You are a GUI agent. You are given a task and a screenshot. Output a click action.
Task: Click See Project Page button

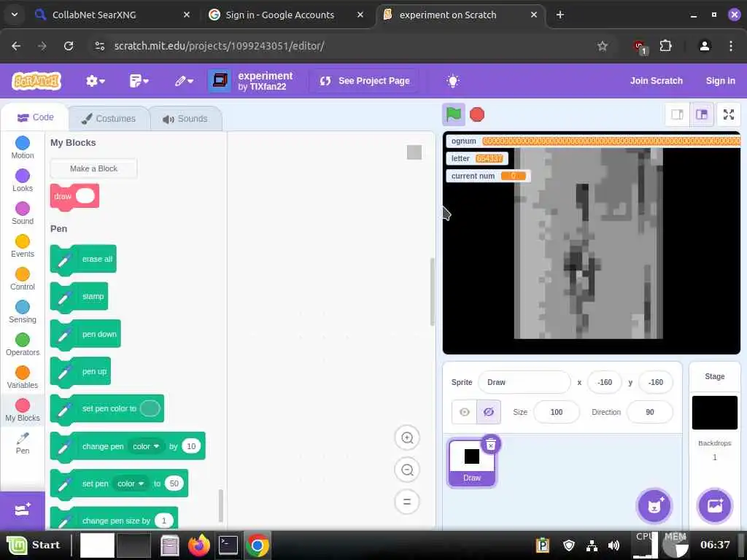coord(365,81)
